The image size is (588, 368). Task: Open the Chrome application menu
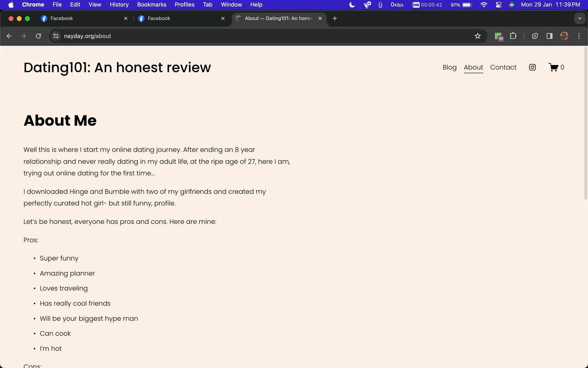click(x=33, y=5)
